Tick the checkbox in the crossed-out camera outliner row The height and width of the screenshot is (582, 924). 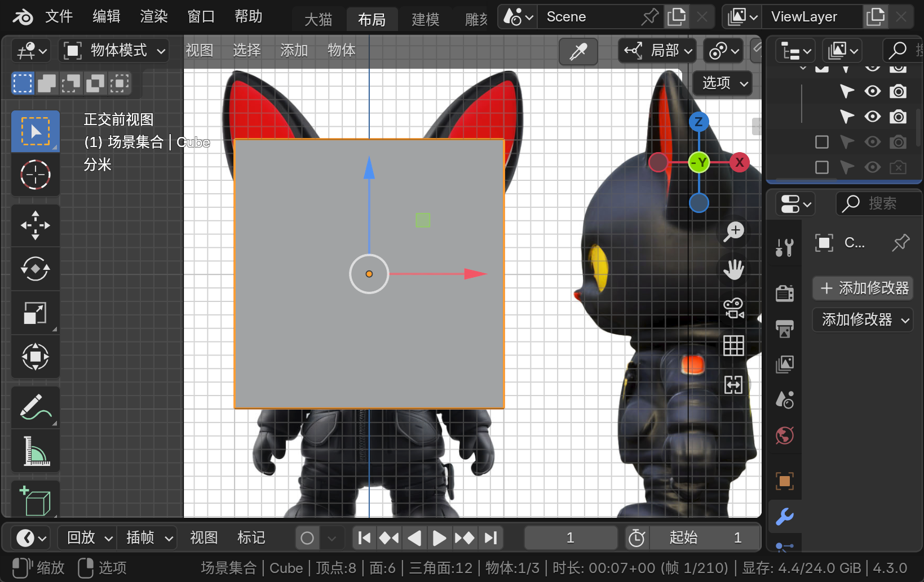pyautogui.click(x=822, y=167)
